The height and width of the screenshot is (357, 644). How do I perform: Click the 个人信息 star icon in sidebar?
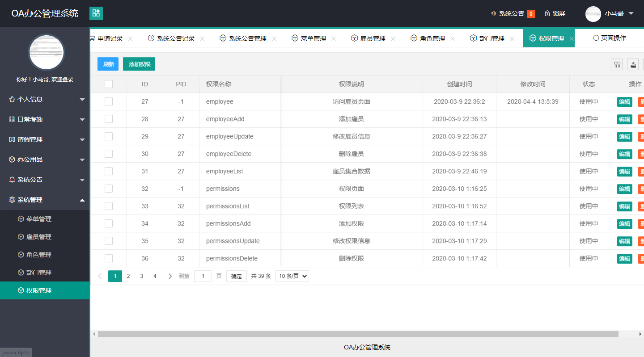point(13,99)
